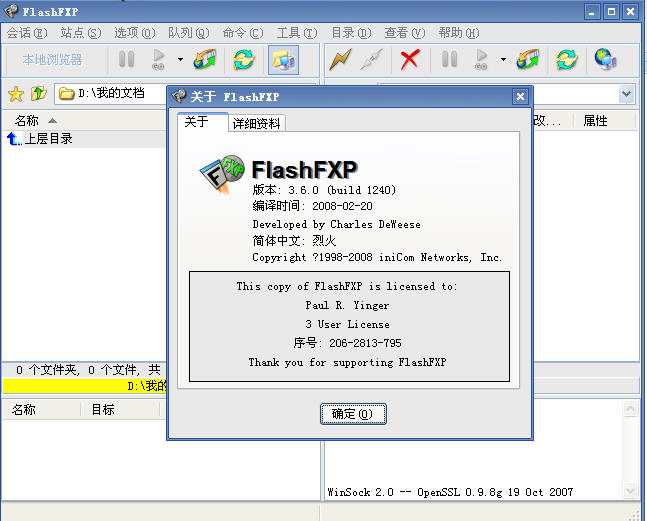Click the 本地浏览器 button
The image size is (647, 521).
pyautogui.click(x=53, y=59)
